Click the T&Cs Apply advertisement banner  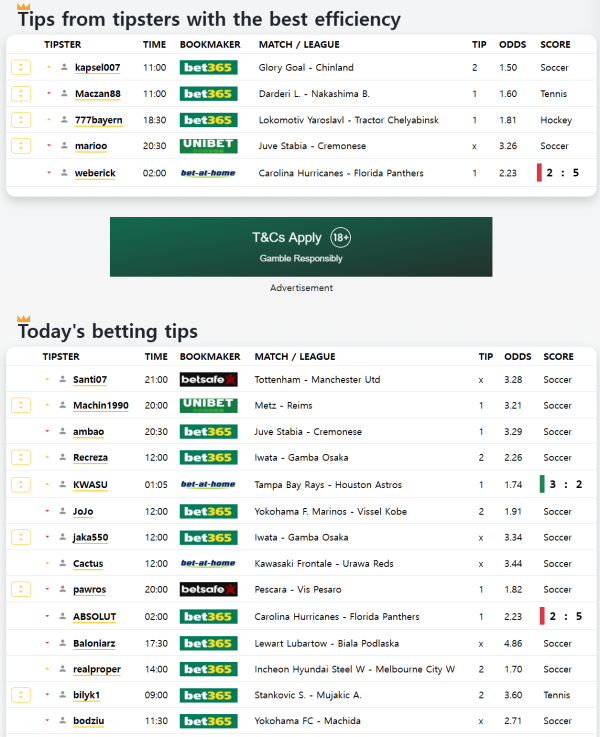[301, 247]
